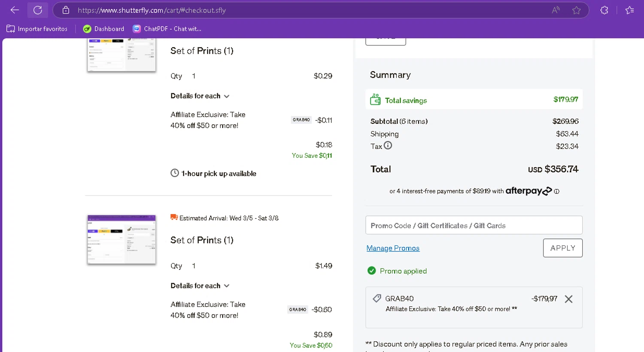Screen dimensions: 644x352
Task: Click Estimated Arrival Wed 3/5 - Sat 3/8
Action: (229, 218)
